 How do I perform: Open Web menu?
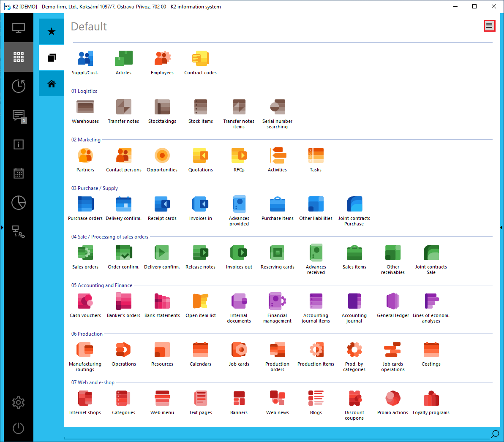pos(162,402)
